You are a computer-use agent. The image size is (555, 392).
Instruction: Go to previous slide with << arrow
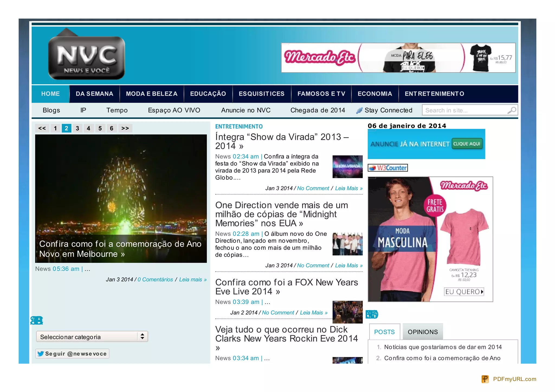[x=42, y=128]
